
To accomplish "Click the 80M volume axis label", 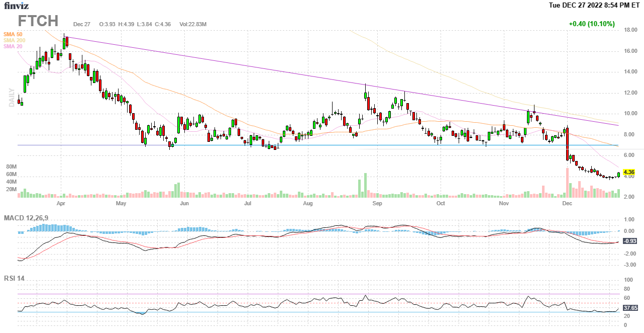I will click(11, 166).
